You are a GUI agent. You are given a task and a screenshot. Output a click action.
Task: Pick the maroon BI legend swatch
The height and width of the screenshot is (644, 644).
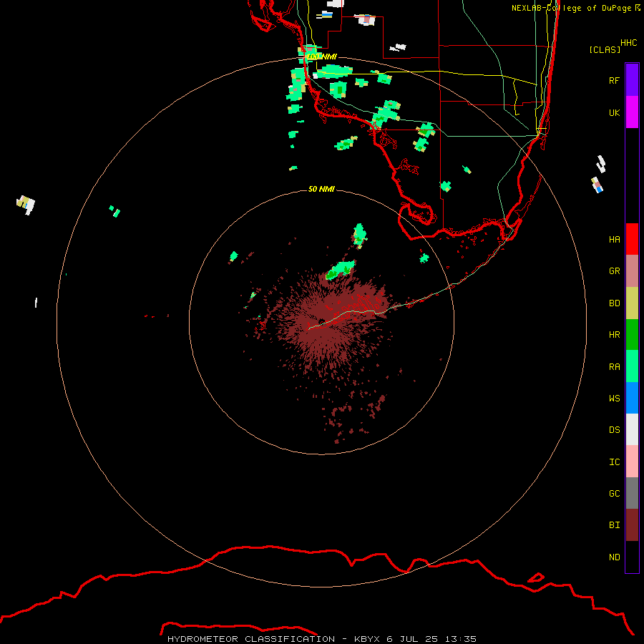pyautogui.click(x=632, y=525)
